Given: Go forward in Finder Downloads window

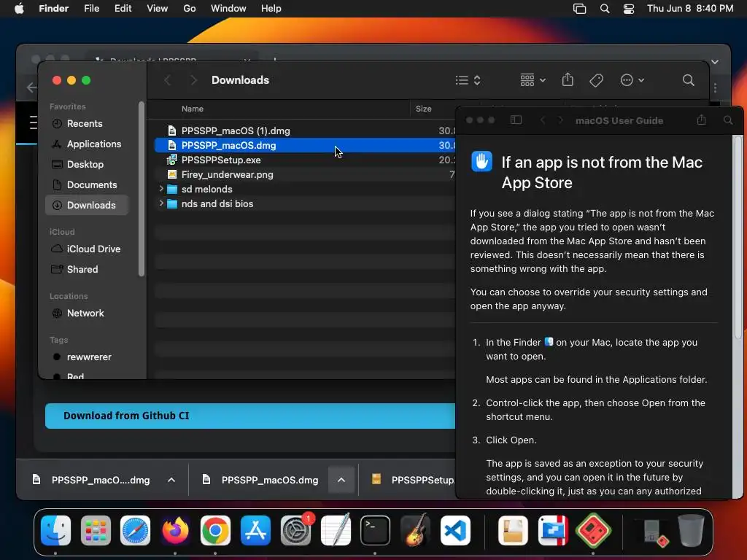Looking at the screenshot, I should point(193,80).
